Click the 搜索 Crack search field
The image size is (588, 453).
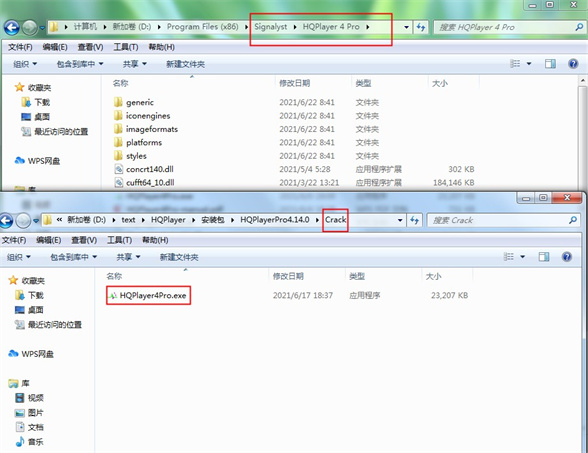tap(503, 220)
